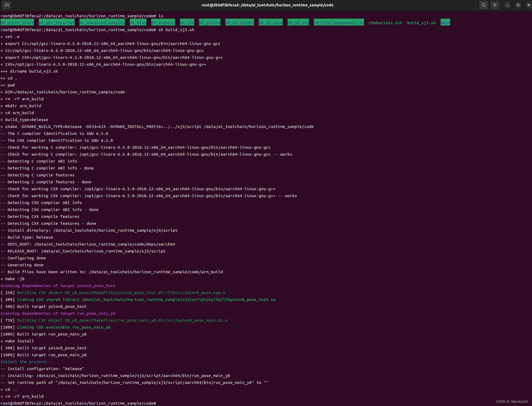The image size is (532, 406).
Task: Click the CMakeLists.txt file name
Action: click(385, 23)
